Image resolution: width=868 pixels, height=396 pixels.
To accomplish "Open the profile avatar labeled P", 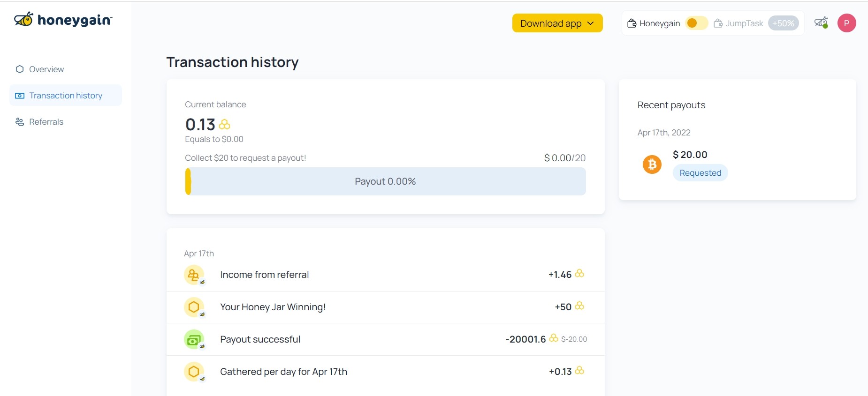I will pyautogui.click(x=846, y=23).
